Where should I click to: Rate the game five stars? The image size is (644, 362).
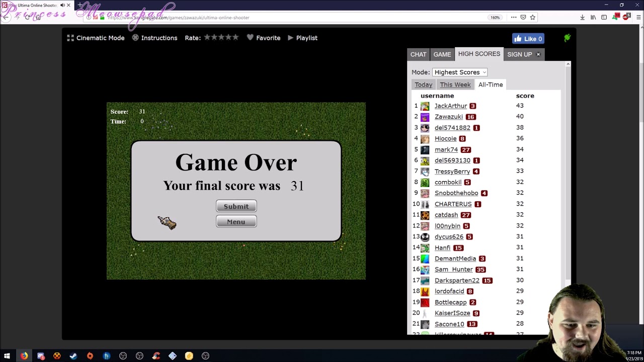pyautogui.click(x=236, y=37)
